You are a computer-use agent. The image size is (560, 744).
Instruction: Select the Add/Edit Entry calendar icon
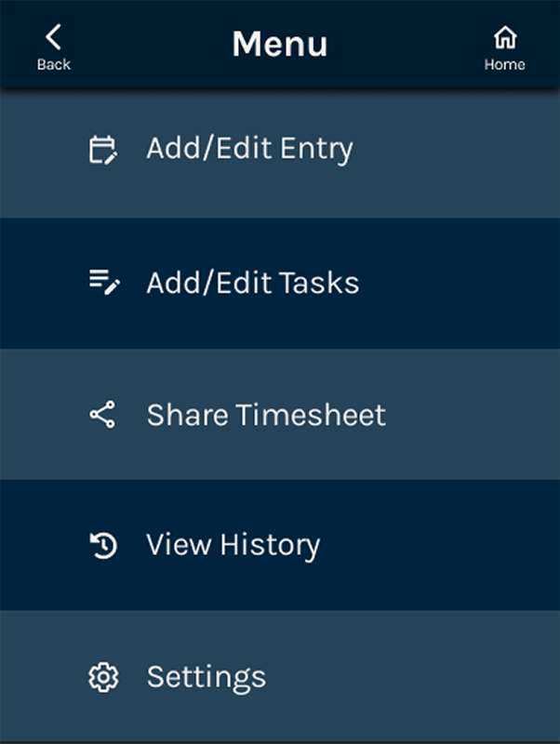point(105,148)
